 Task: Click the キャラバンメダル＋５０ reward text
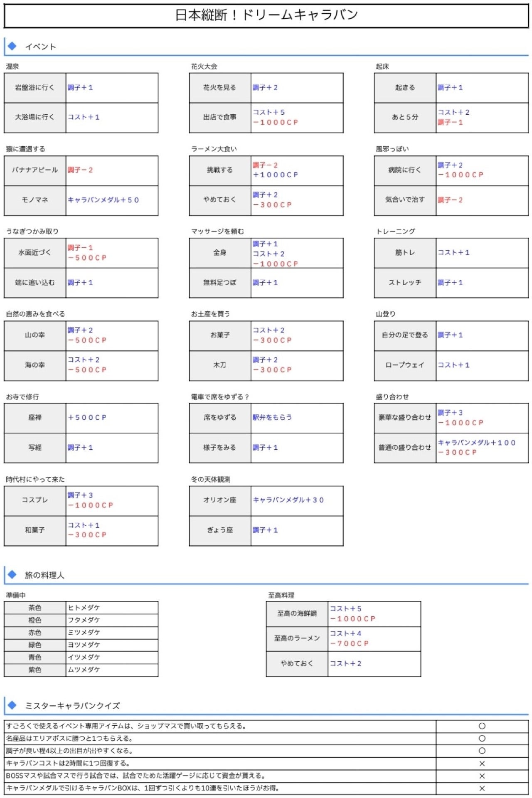click(x=103, y=200)
